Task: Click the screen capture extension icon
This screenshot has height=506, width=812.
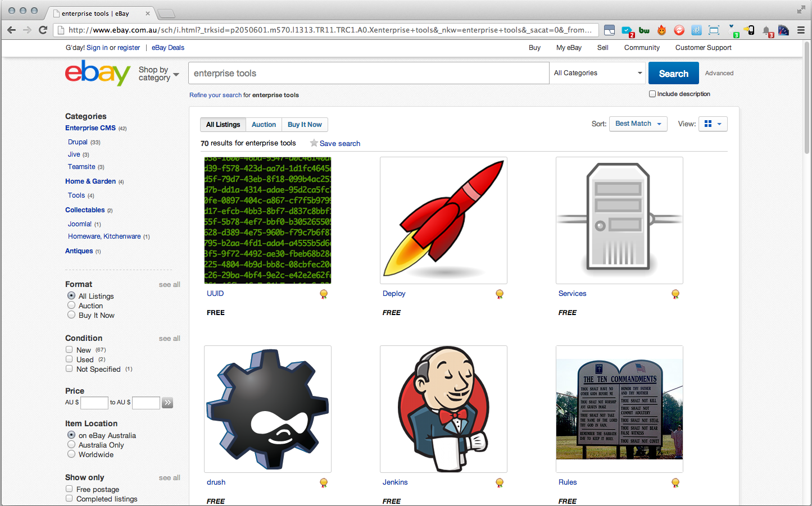Action: click(x=714, y=30)
